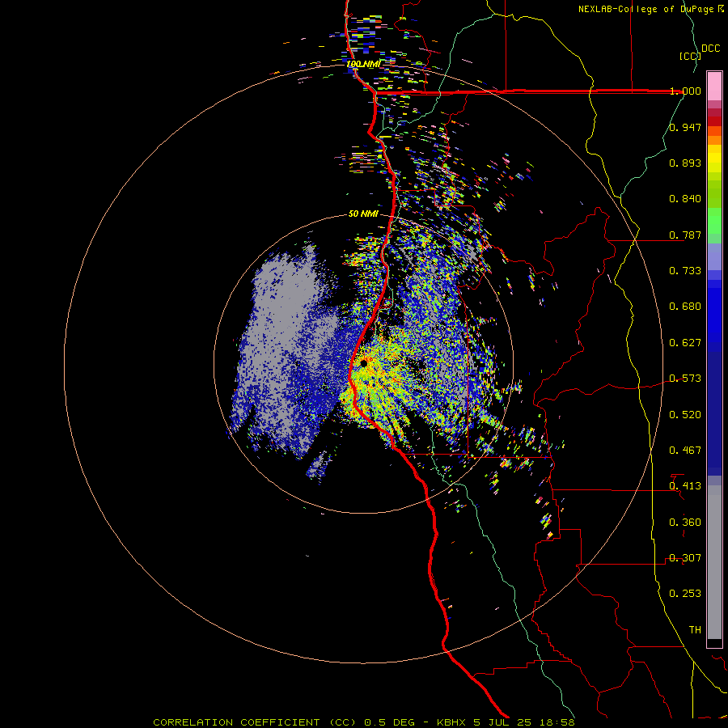728x728 pixels.
Task: Click the 0.787 scale value
Action: point(685,235)
